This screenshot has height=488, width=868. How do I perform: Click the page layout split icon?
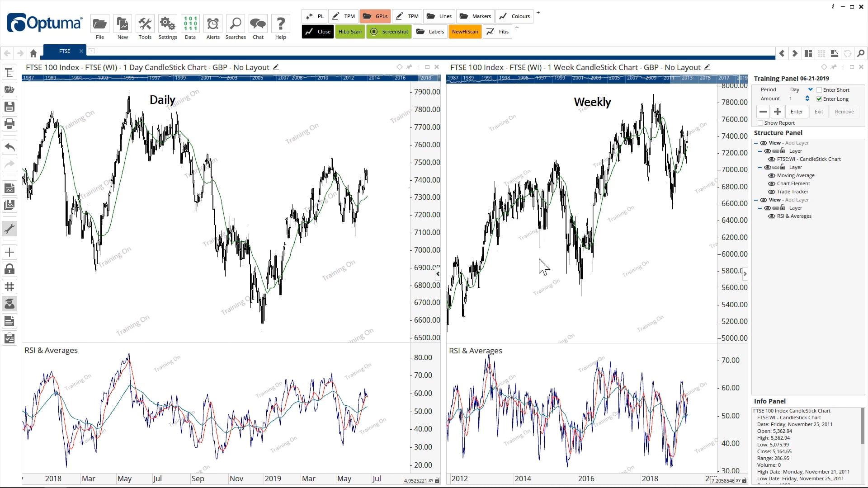808,53
